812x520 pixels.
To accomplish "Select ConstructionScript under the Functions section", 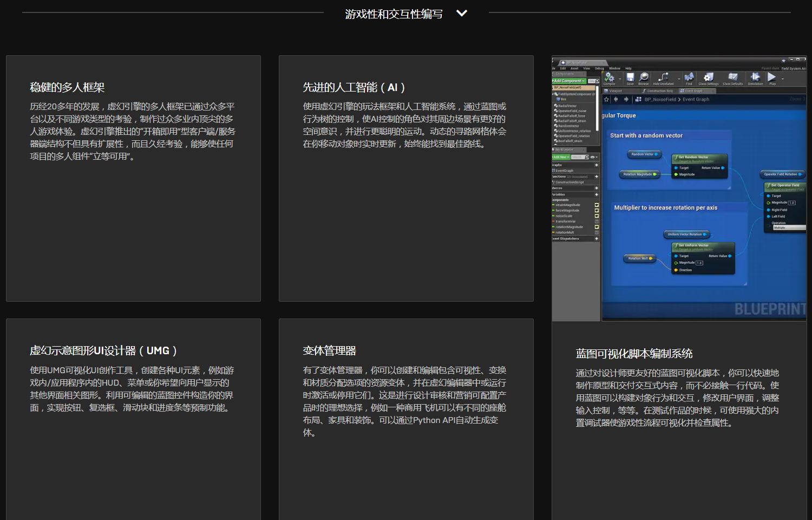I will pyautogui.click(x=569, y=183).
